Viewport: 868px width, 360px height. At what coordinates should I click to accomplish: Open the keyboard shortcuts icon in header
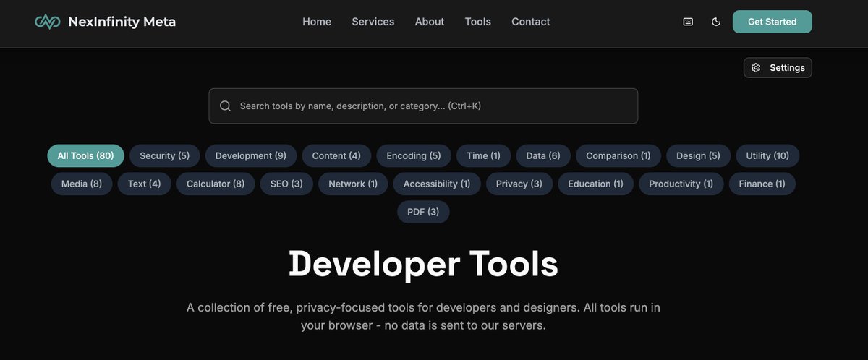[x=688, y=22]
